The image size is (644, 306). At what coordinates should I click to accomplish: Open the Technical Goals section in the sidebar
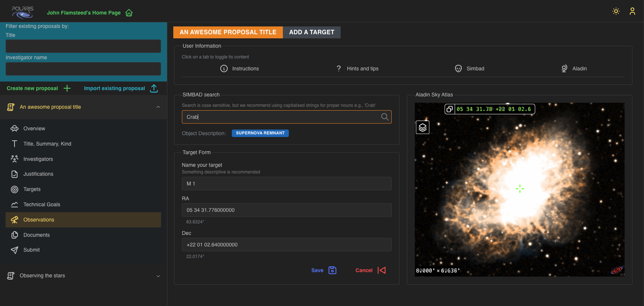(42, 204)
